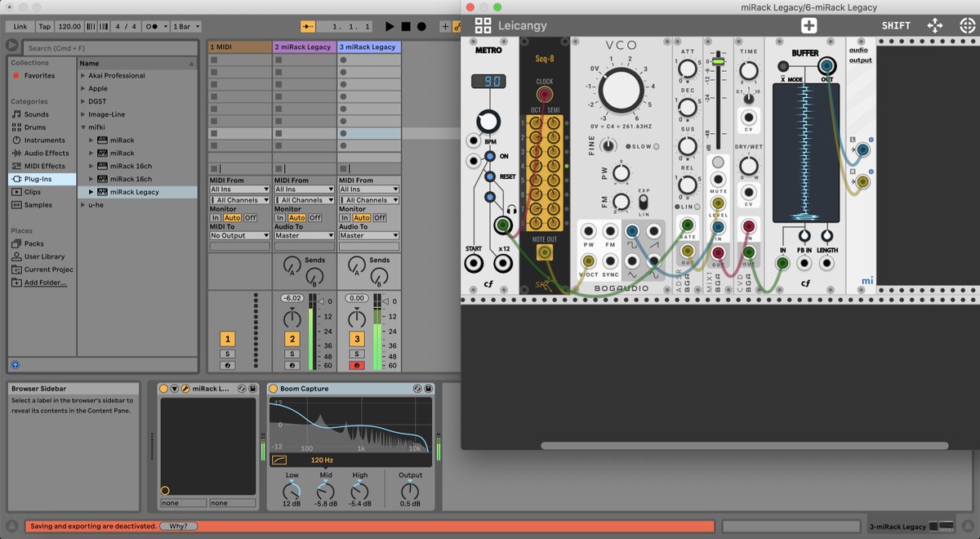Screen dimensions: 980x539
Task: Click the four-arrow move icon in miRack toolbar
Action: [x=935, y=25]
